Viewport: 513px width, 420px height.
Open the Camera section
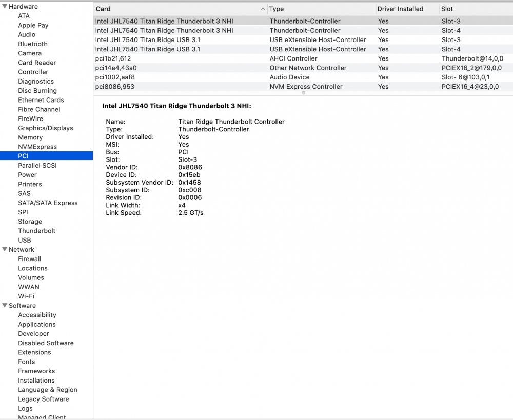[30, 53]
